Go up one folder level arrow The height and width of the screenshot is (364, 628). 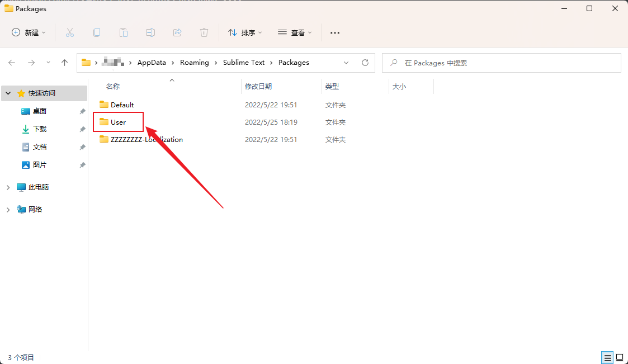(64, 63)
